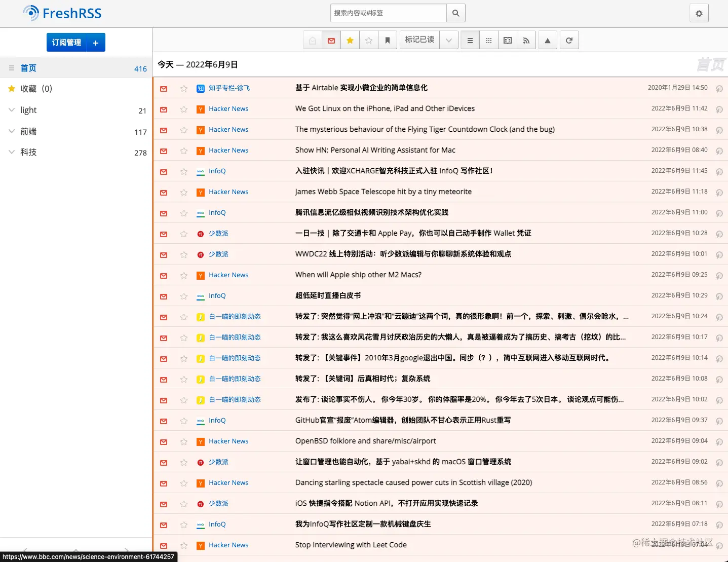The image size is (728, 562).
Task: Click the 首页 unread count 416
Action: 140,69
